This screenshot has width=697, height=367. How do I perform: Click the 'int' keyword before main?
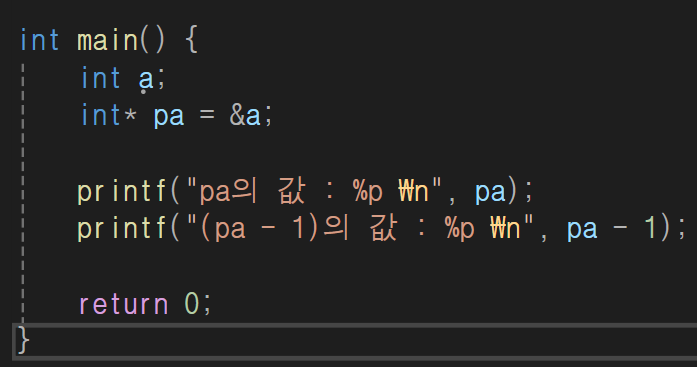pos(40,40)
